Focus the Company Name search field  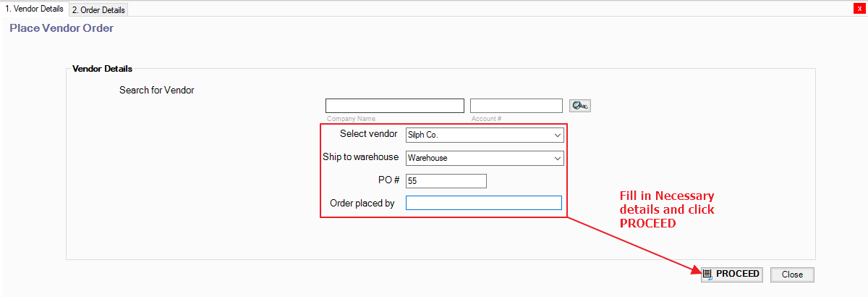coord(394,106)
